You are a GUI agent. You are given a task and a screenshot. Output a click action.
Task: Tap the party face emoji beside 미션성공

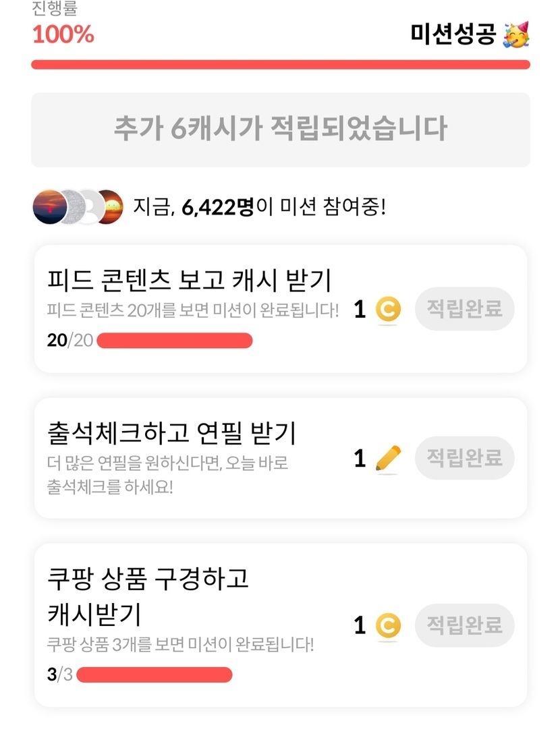click(x=516, y=34)
